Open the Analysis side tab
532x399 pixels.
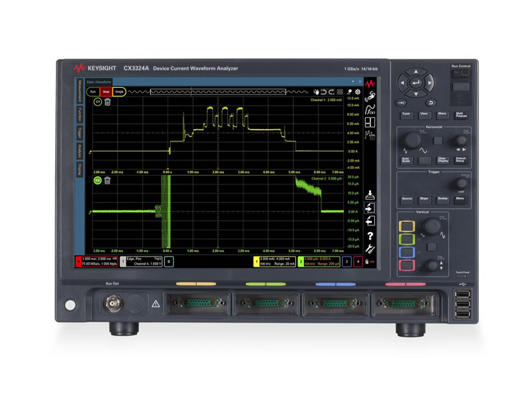pyautogui.click(x=80, y=151)
